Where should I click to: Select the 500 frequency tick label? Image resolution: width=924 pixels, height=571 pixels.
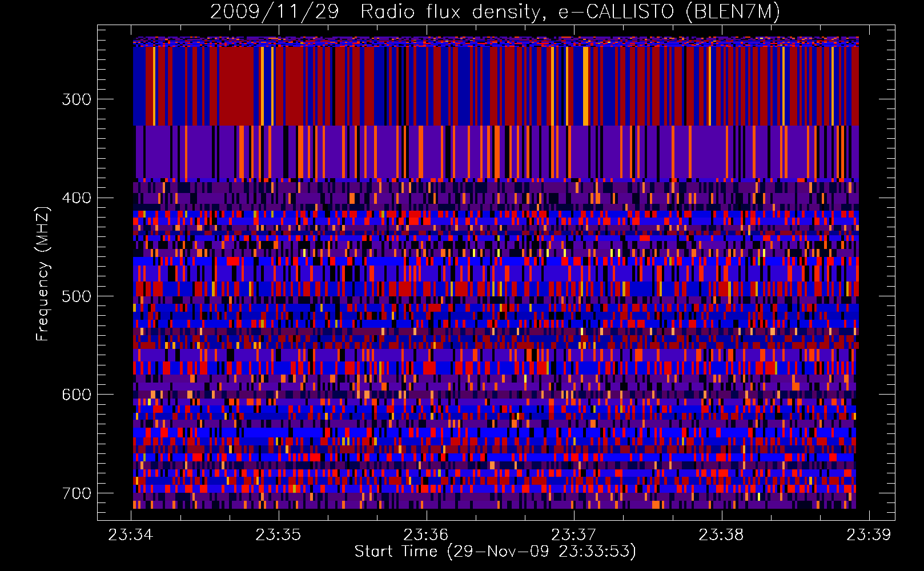(77, 296)
